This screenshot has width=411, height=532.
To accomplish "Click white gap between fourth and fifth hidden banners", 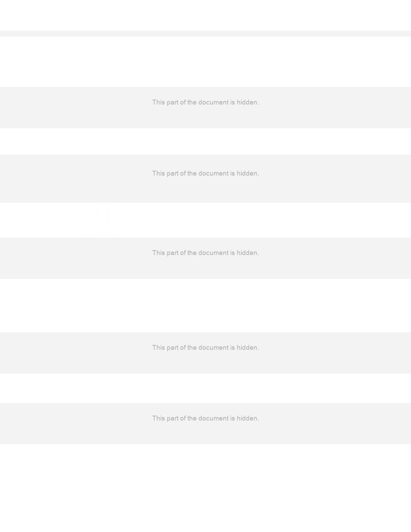I will coord(205,388).
